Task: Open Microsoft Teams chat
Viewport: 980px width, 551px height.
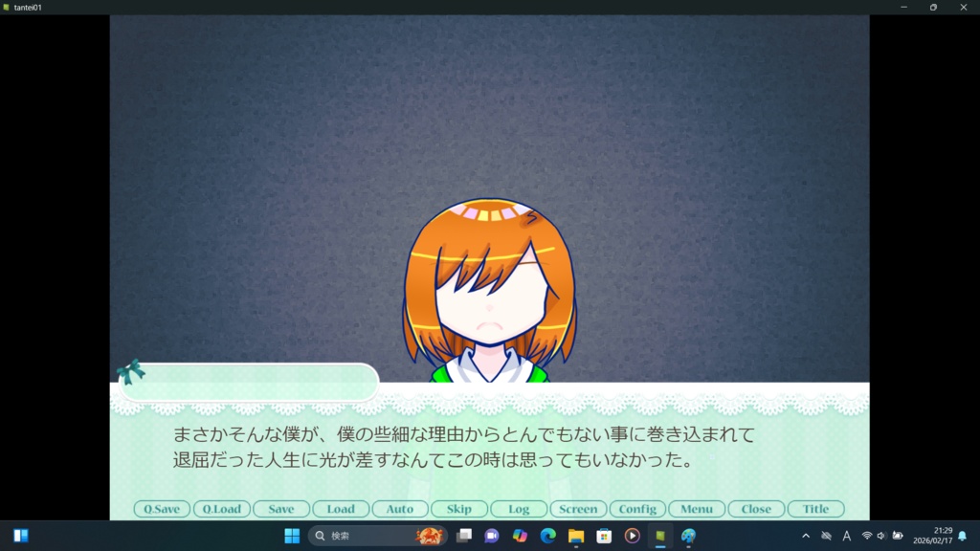Action: 490,534
